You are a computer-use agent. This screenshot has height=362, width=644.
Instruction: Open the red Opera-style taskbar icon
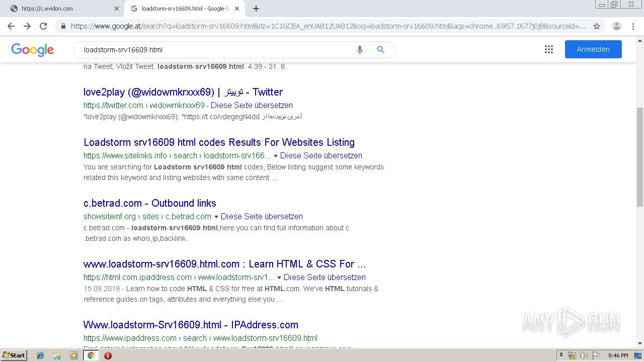[x=108, y=355]
